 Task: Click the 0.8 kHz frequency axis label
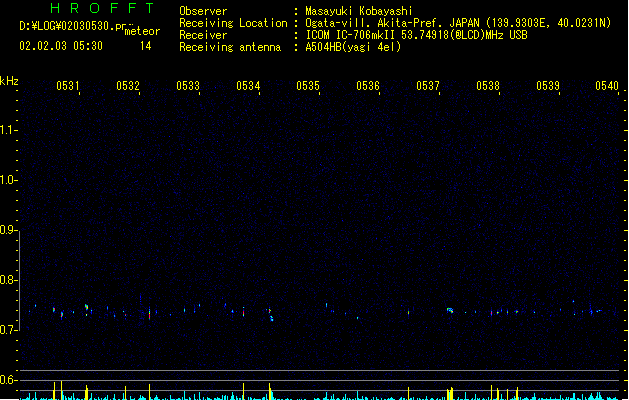pyautogui.click(x=8, y=280)
